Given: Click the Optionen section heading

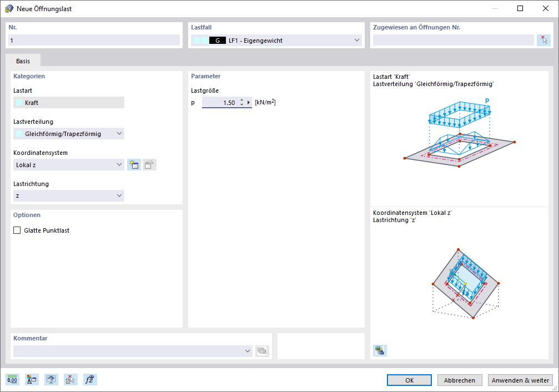Looking at the screenshot, I should [27, 215].
